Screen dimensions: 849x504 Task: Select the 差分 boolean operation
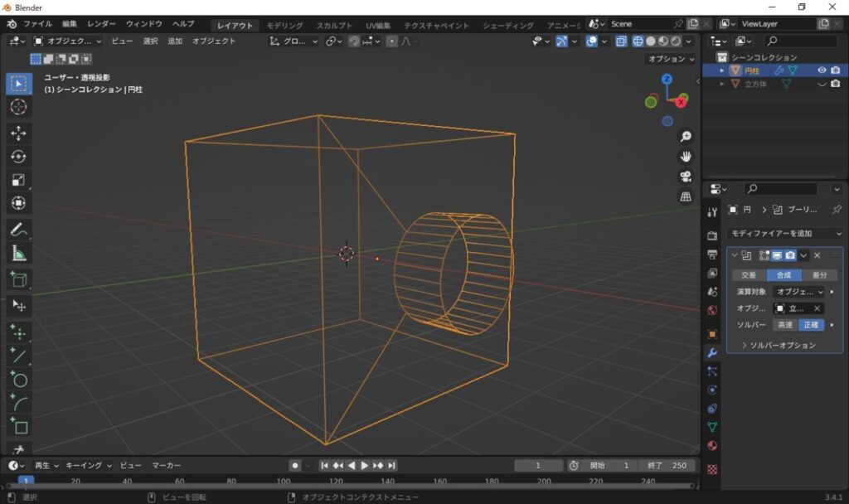pos(820,275)
